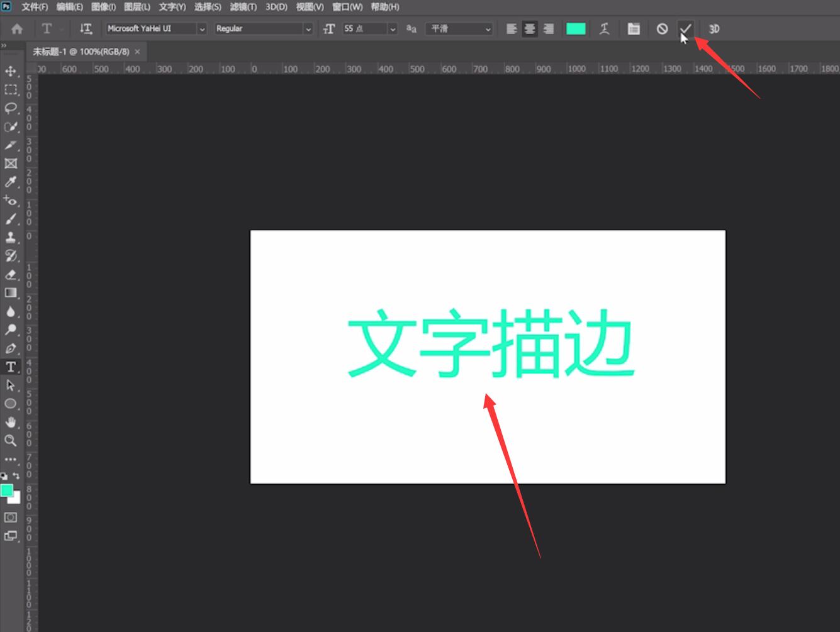
Task: Open the background color picker
Action: tap(17, 499)
